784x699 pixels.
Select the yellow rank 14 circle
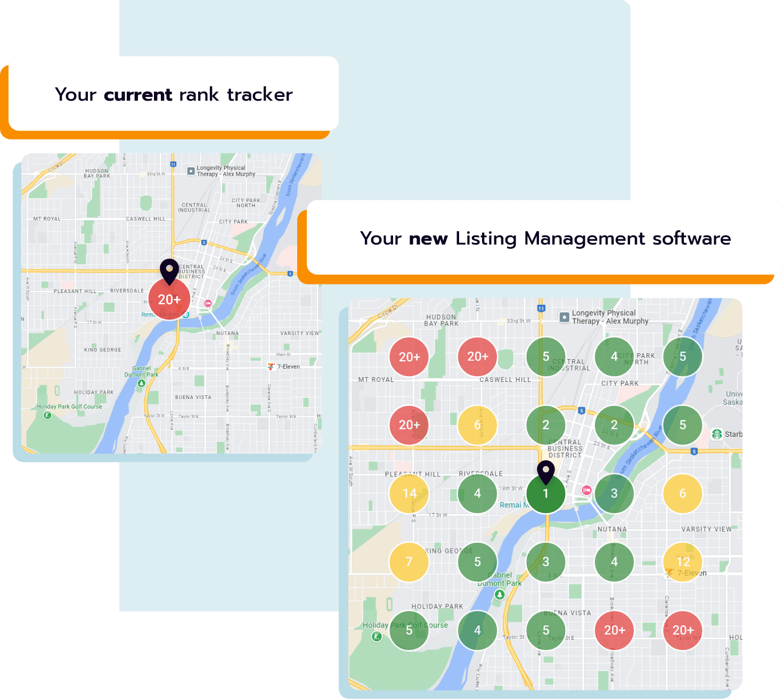[x=409, y=493]
